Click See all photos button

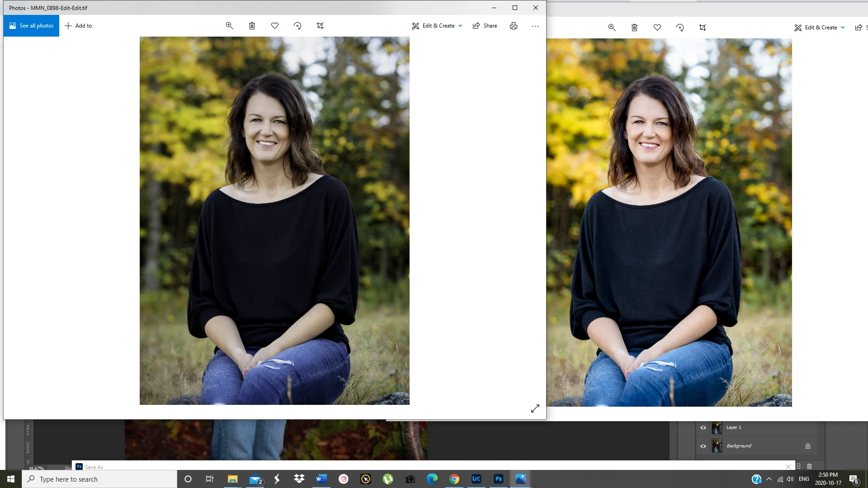31,26
